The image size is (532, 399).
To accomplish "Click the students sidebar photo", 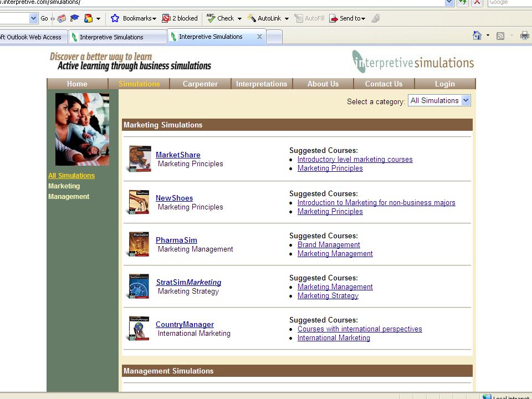I will pos(82,129).
